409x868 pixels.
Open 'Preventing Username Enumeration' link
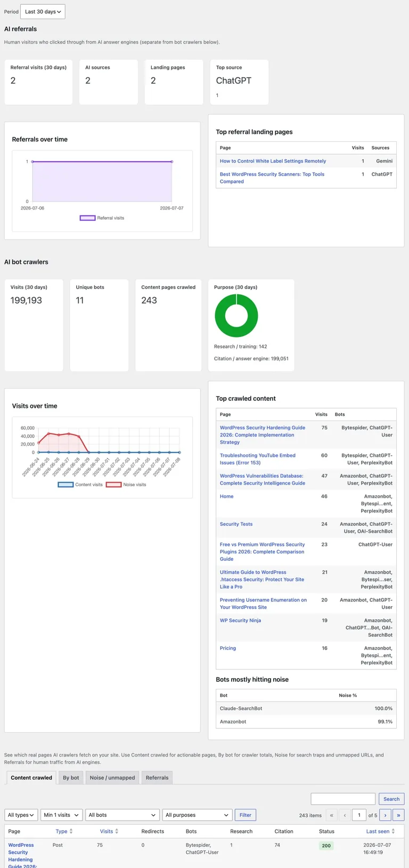263,604
